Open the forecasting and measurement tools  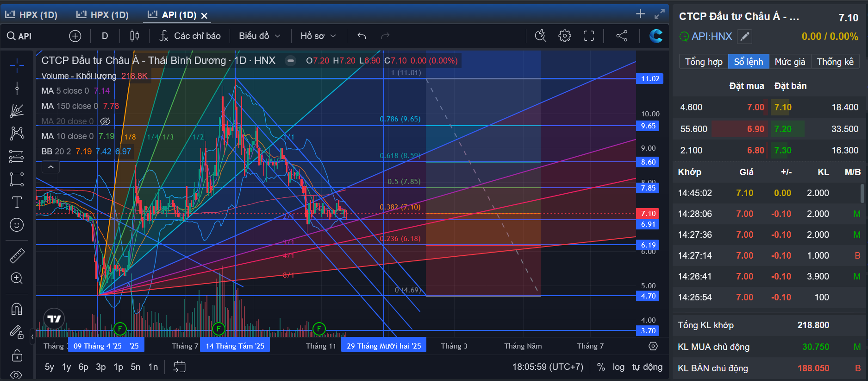17,157
